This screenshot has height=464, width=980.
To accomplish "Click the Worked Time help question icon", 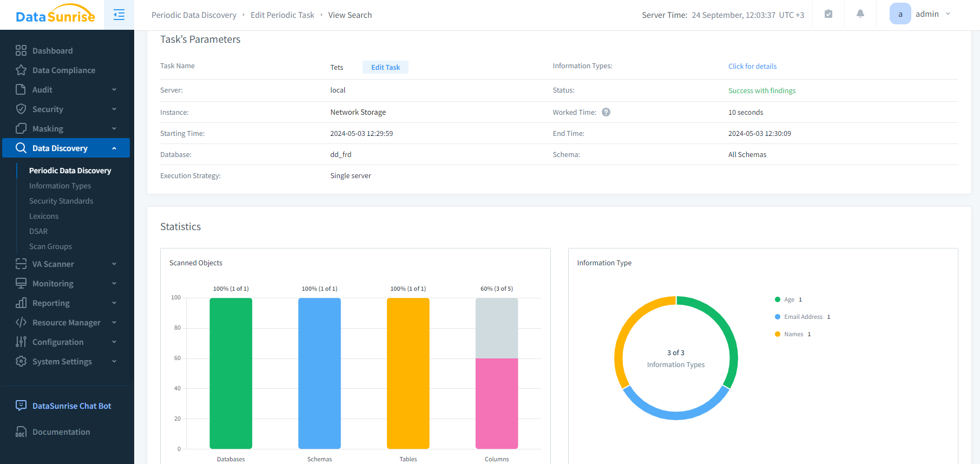I will pos(606,112).
